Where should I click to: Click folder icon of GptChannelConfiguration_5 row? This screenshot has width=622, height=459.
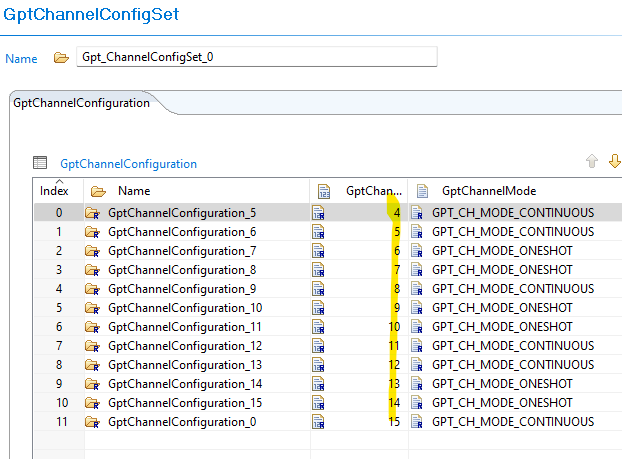92,213
